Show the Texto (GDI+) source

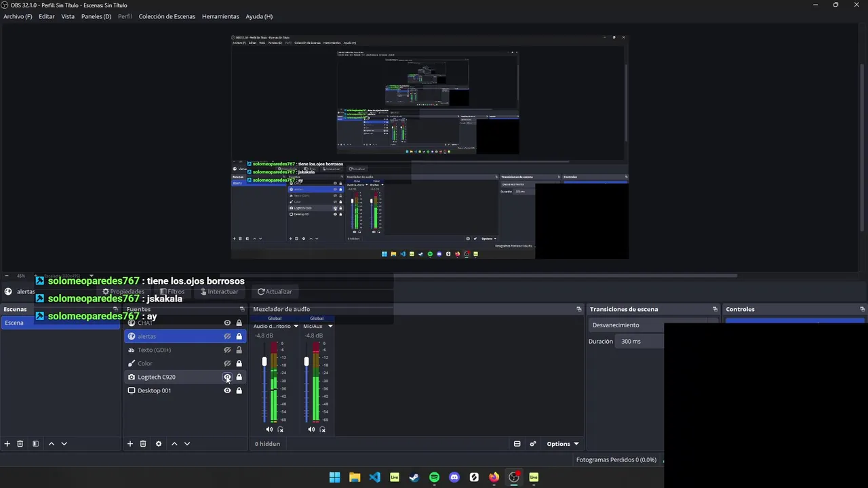coord(227,350)
